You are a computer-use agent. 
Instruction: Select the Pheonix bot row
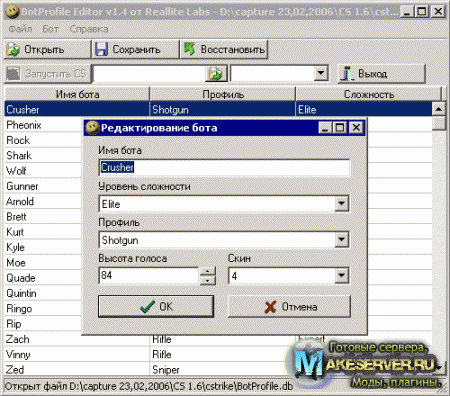pos(43,125)
